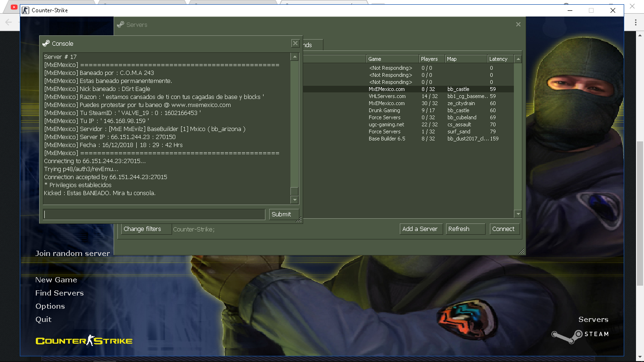Click the Add a Server button
The image size is (644, 362).
[421, 229]
